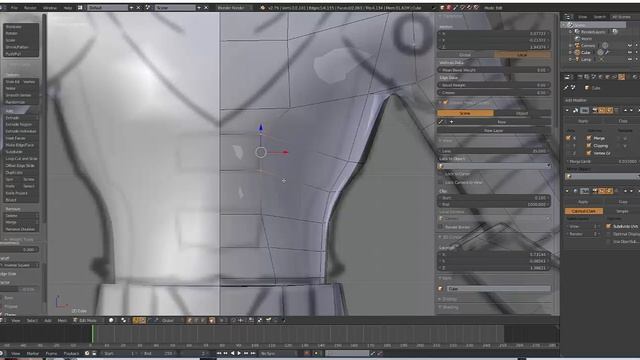Open the Marker menu in timeline

pyautogui.click(x=33, y=353)
